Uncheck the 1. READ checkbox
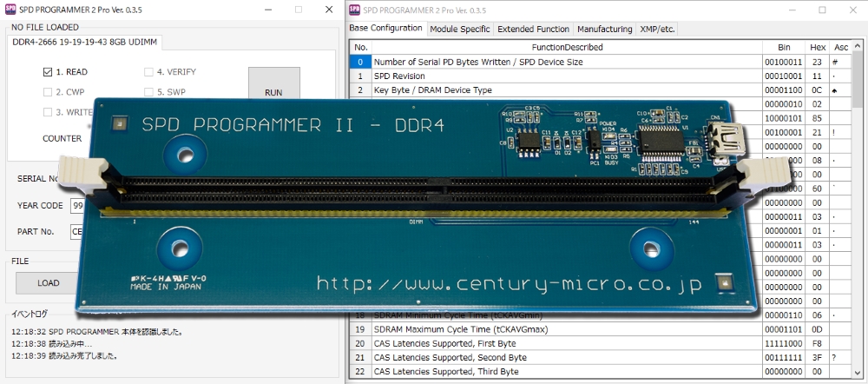868x384 pixels. [48, 72]
